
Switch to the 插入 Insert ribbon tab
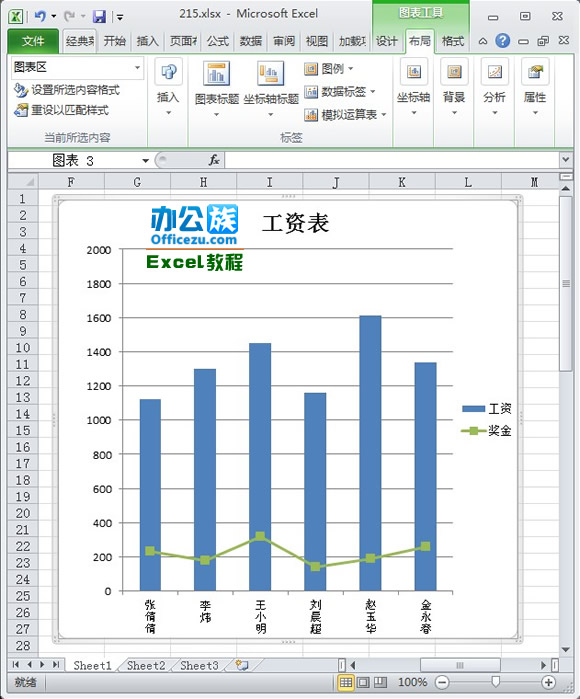[x=148, y=41]
